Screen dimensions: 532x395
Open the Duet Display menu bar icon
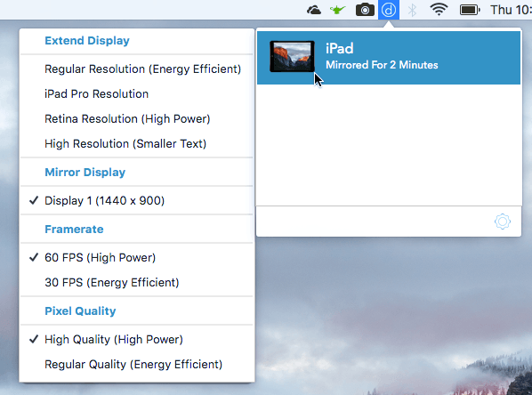pyautogui.click(x=389, y=10)
